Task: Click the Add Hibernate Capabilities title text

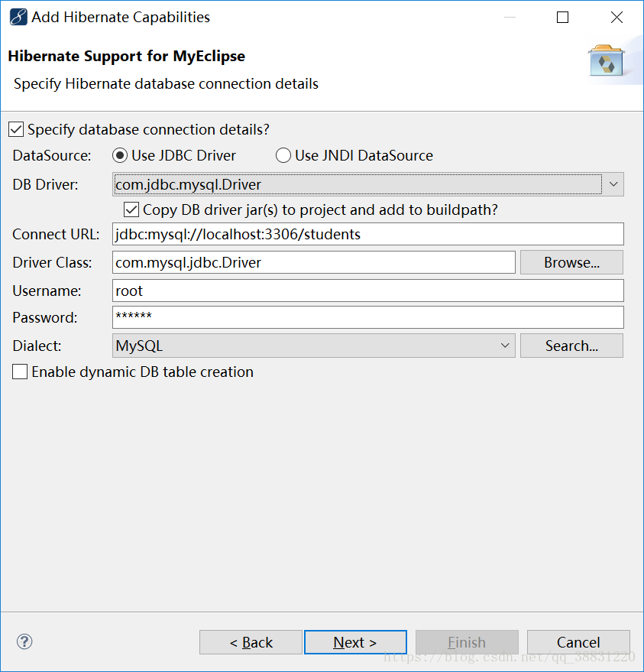Action: pyautogui.click(x=121, y=17)
